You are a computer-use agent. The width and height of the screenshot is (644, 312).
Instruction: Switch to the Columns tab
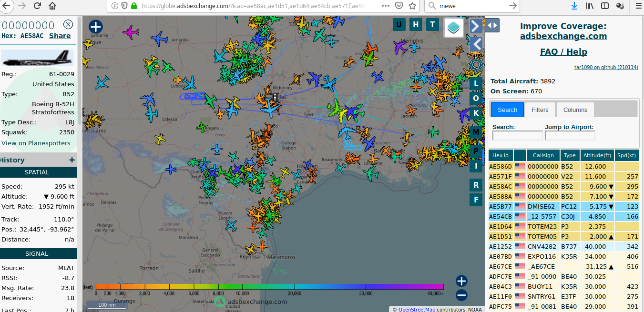tap(575, 110)
